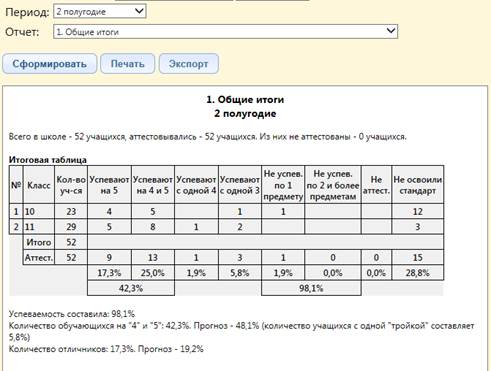Image resolution: width=491 pixels, height=371 pixels.
Task: Click total '13' in the Аттест. row
Action: (x=153, y=257)
